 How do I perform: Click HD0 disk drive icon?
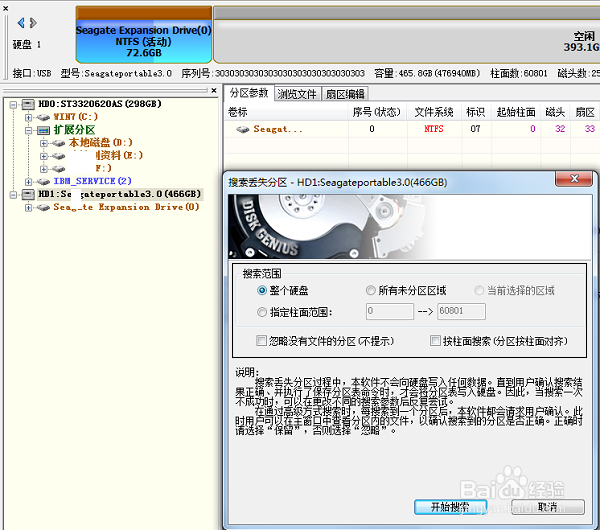tap(28, 104)
